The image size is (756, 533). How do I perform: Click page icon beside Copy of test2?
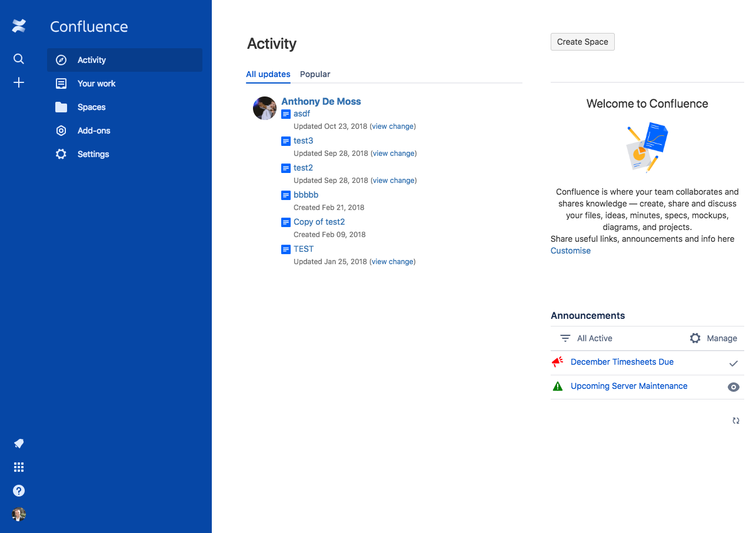[286, 222]
